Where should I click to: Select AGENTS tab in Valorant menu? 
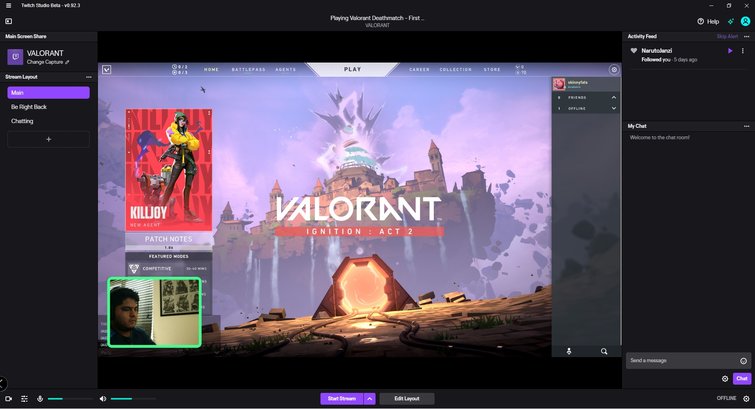[x=286, y=70]
